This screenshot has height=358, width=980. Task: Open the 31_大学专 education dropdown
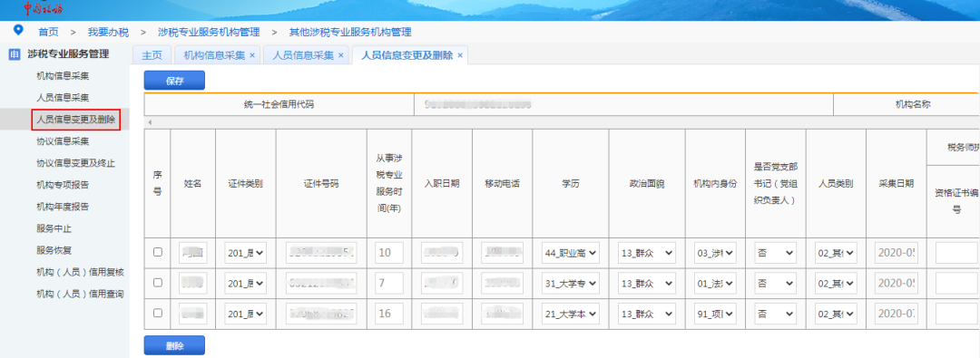coord(571,284)
